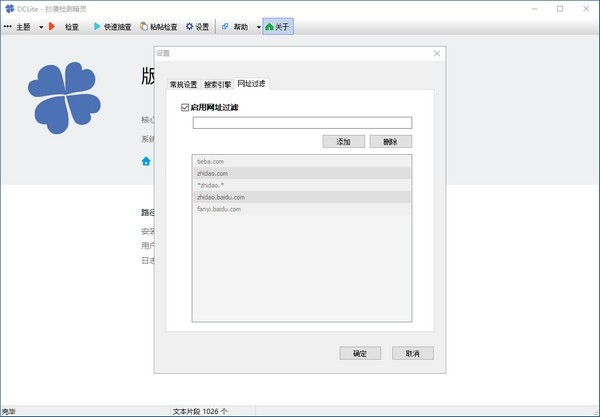Select fanyi.baidu.com in the filter list

[219, 209]
